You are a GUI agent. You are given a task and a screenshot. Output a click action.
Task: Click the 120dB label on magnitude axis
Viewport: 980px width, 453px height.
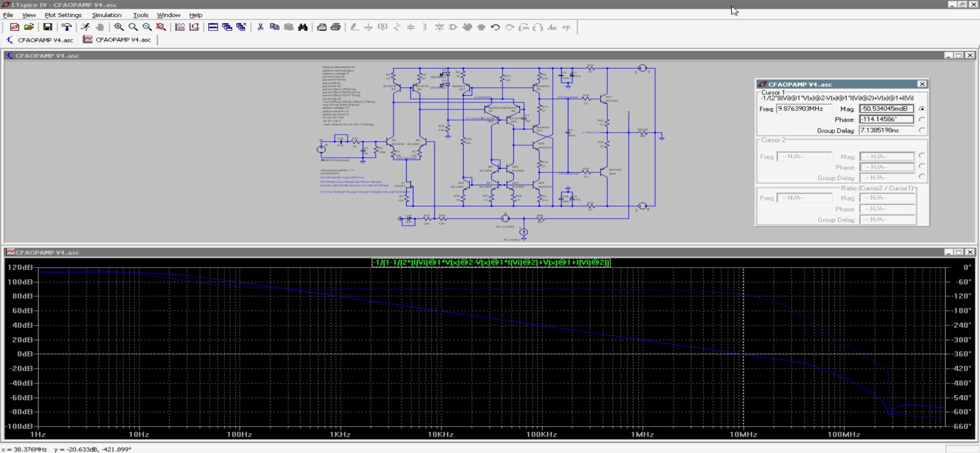coord(20,267)
